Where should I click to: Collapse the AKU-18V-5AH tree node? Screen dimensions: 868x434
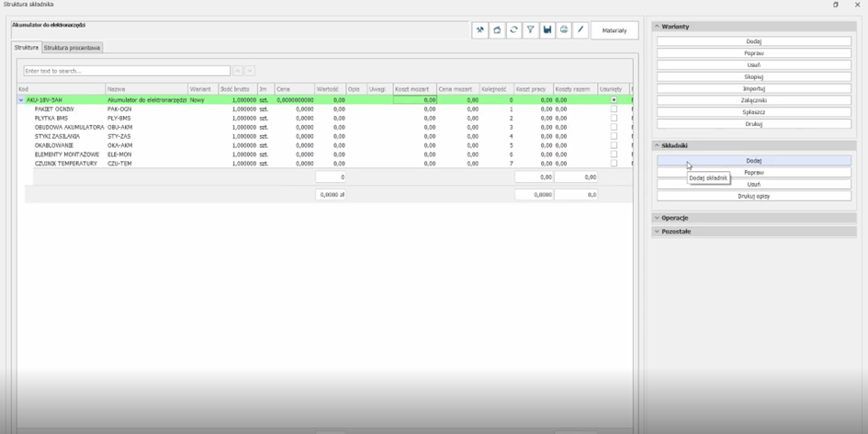[x=21, y=100]
